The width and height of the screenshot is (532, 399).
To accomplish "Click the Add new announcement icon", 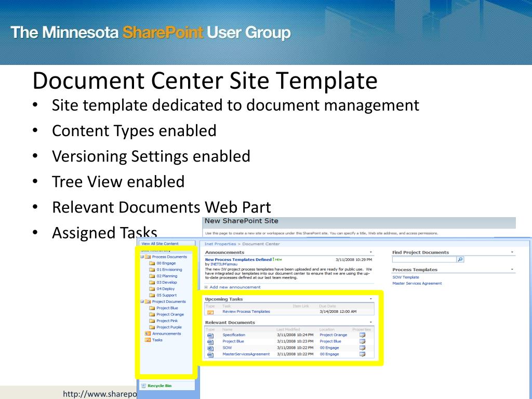I will (206, 287).
